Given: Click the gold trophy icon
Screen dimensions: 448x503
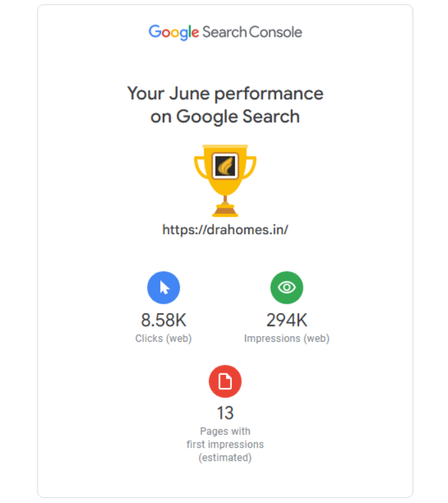Looking at the screenshot, I should [x=225, y=181].
